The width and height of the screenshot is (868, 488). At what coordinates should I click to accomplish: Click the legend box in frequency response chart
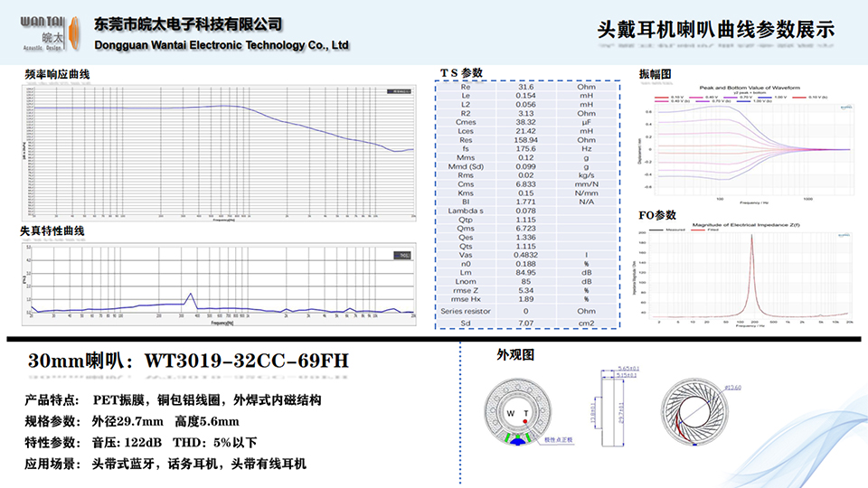click(399, 91)
